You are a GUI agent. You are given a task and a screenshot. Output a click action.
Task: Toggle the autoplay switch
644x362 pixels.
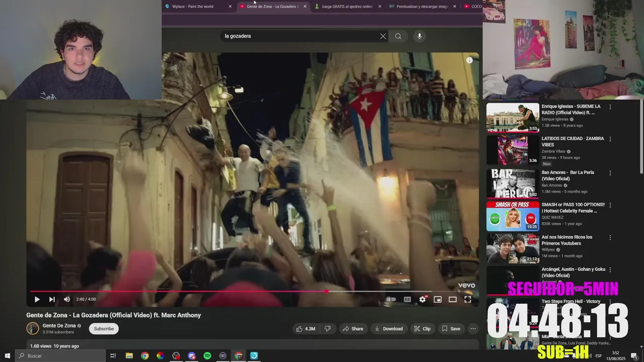point(391,299)
